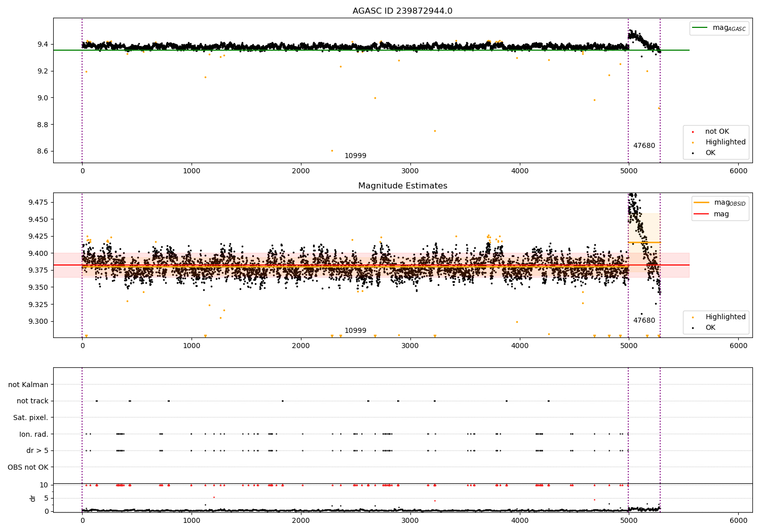
Task: Click the '10999' annotation in Magnitude Estimates plot
Action: click(355, 331)
